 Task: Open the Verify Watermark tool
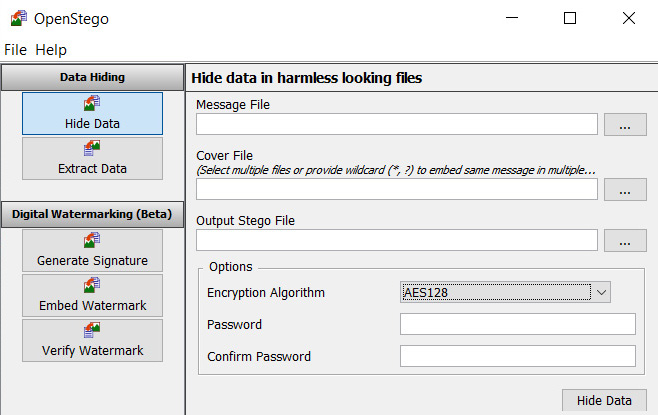click(92, 340)
